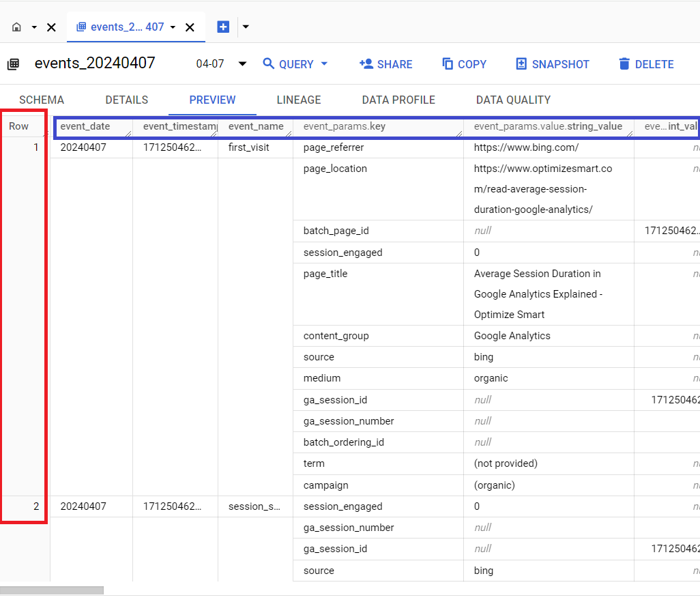Switch to the LINEAGE tab

point(299,100)
